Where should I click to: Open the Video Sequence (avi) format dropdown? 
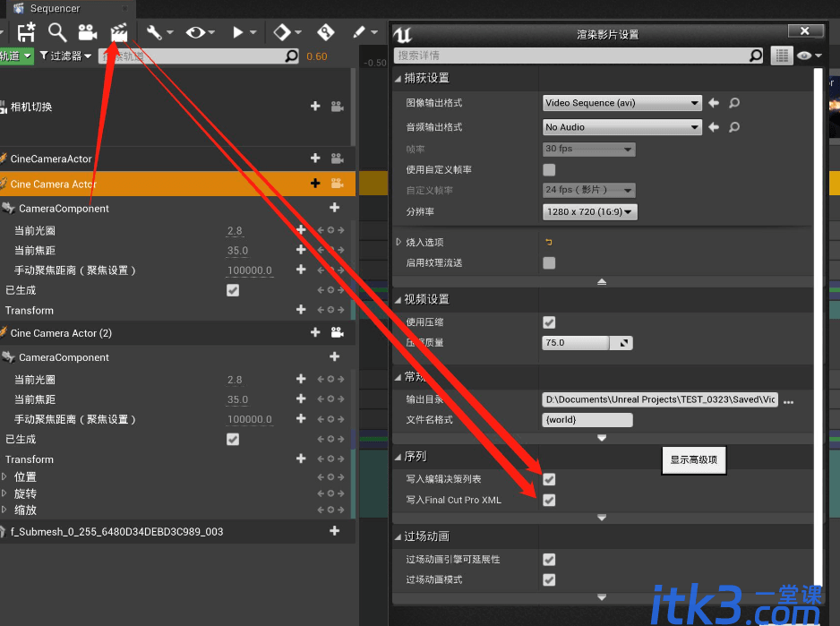[622, 102]
